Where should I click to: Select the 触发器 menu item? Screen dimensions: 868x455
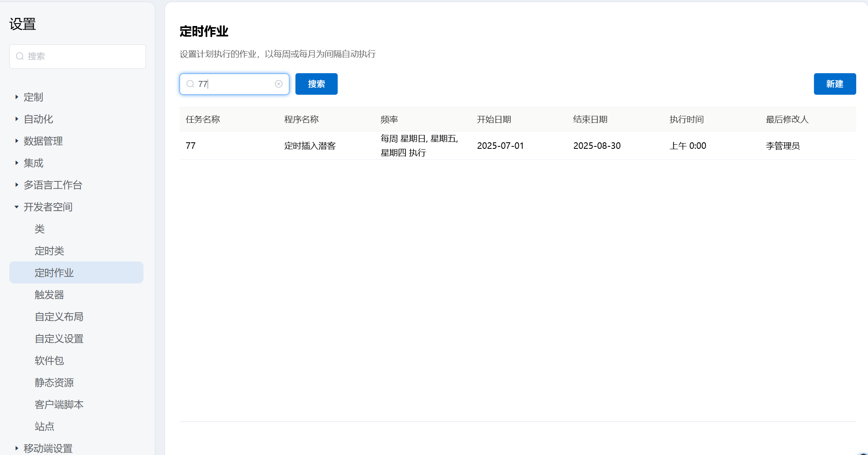click(x=49, y=295)
